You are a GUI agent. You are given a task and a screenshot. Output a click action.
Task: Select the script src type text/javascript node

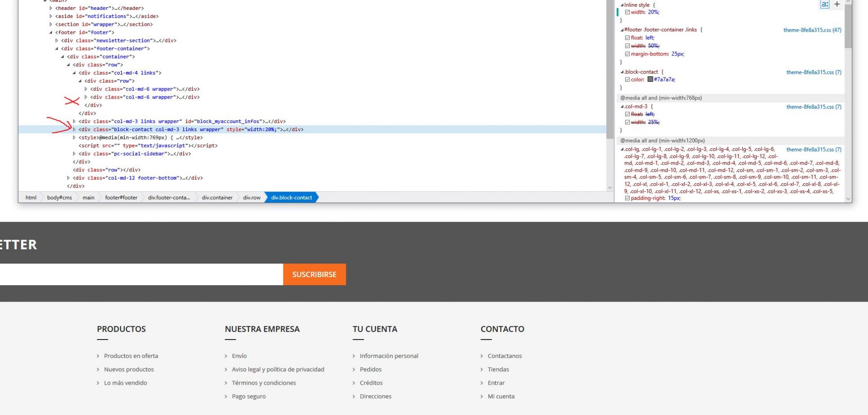coord(148,146)
